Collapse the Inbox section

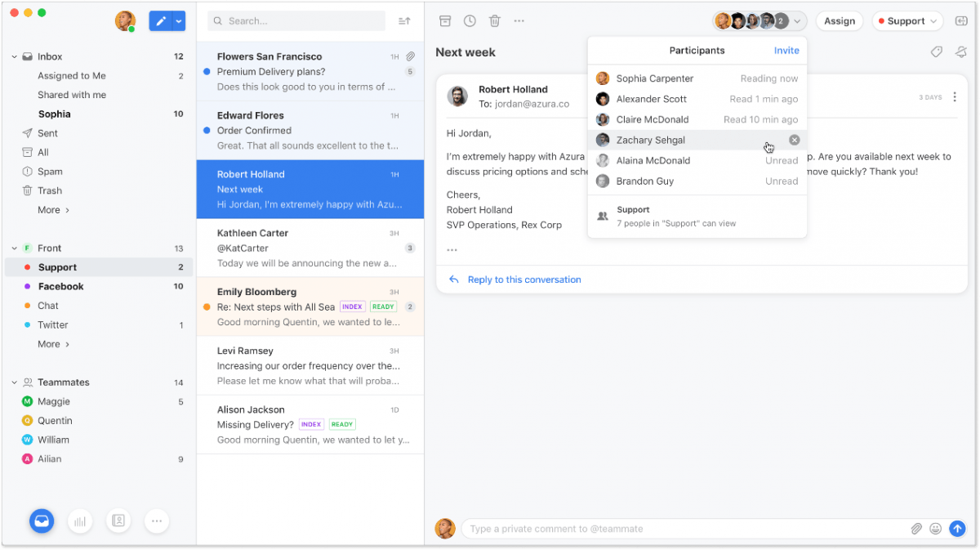pos(13,57)
